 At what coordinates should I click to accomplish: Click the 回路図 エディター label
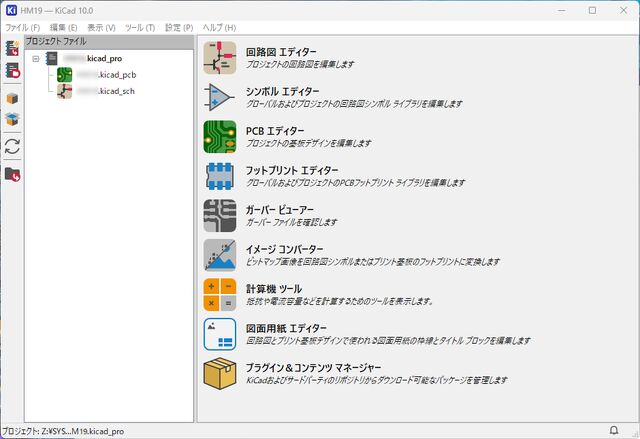tap(281, 52)
